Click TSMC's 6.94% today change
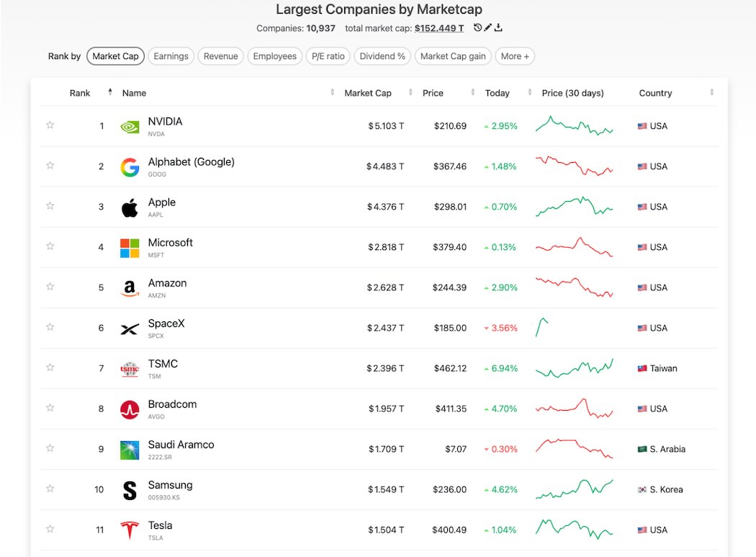The image size is (756, 557). coord(501,368)
